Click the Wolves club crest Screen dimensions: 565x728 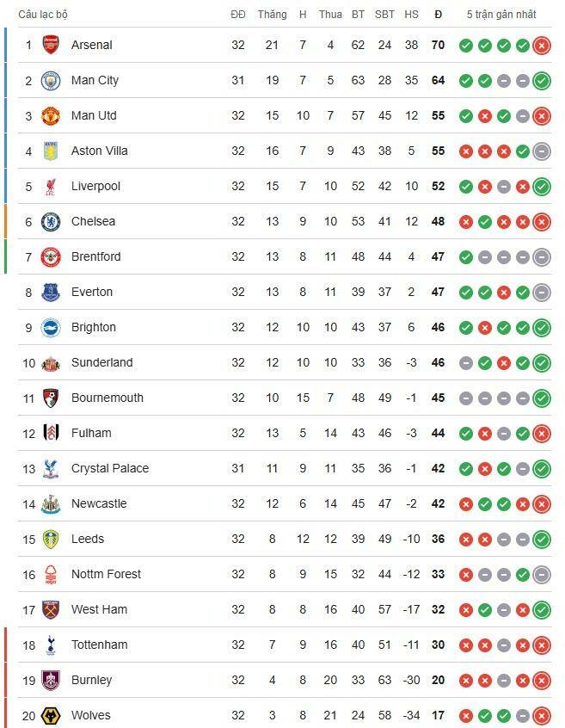[52, 715]
